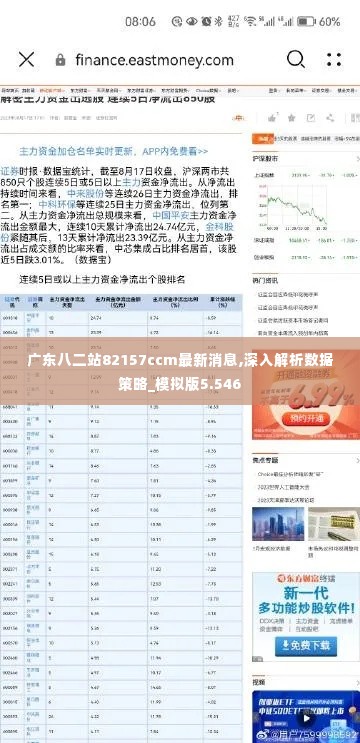
Task: Tap the eye comfort status icon
Action: coord(191,21)
